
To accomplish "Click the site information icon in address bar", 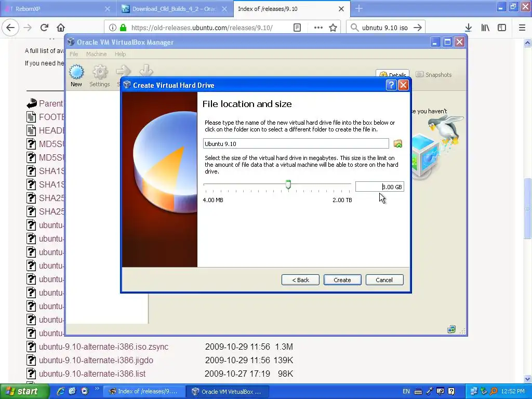I will 113,28.
